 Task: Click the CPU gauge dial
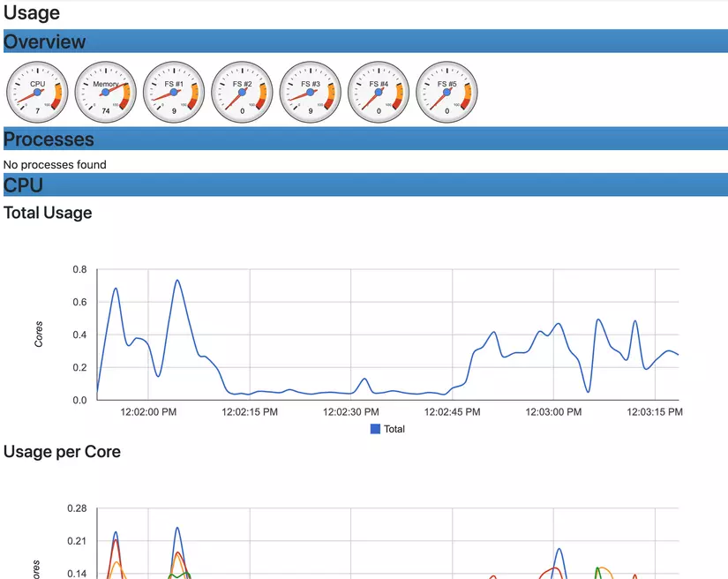[x=37, y=91]
